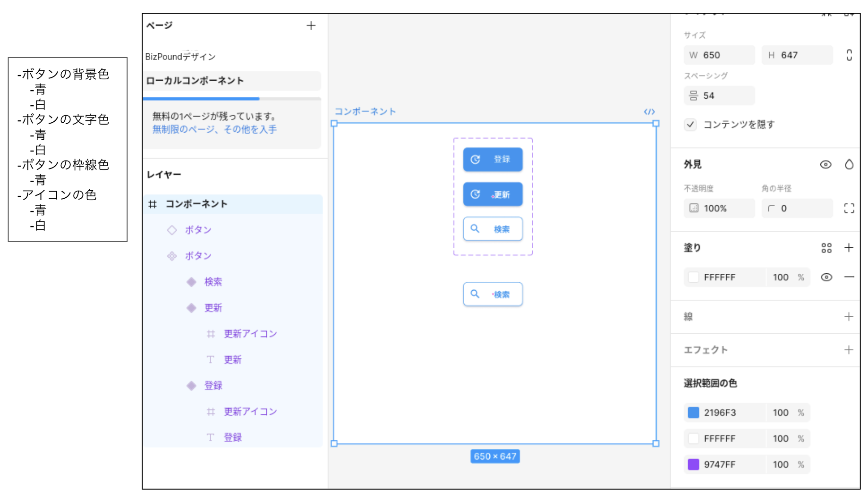Click the add page plus icon
Image resolution: width=868 pixels, height=497 pixels.
311,25
